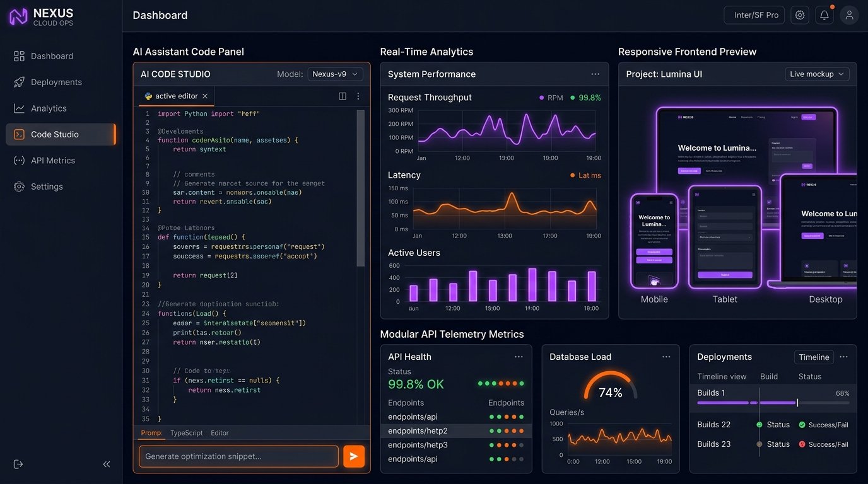
Task: Click the Builds 1 progress bar
Action: (773, 403)
